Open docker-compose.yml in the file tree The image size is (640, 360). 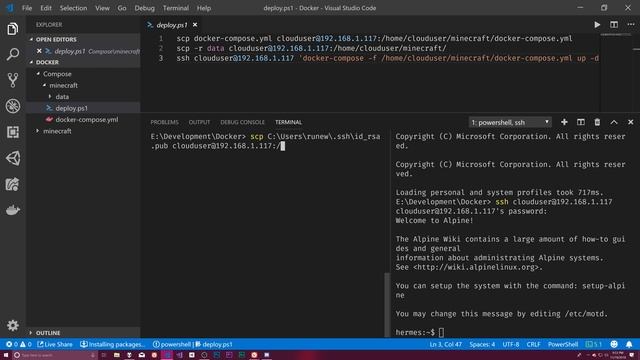point(84,120)
